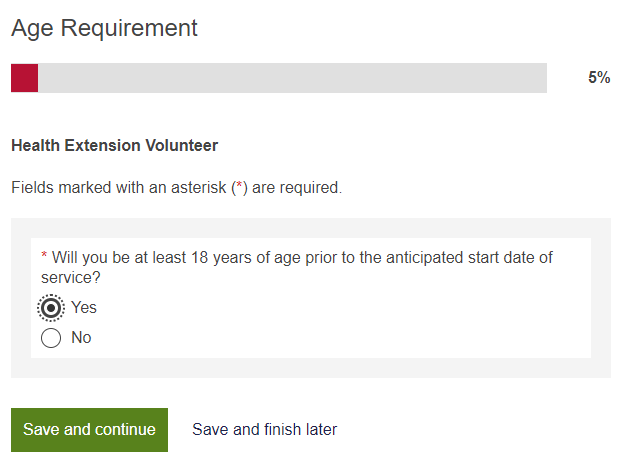Click the "No" option label text
The image size is (623, 476).
tap(81, 338)
